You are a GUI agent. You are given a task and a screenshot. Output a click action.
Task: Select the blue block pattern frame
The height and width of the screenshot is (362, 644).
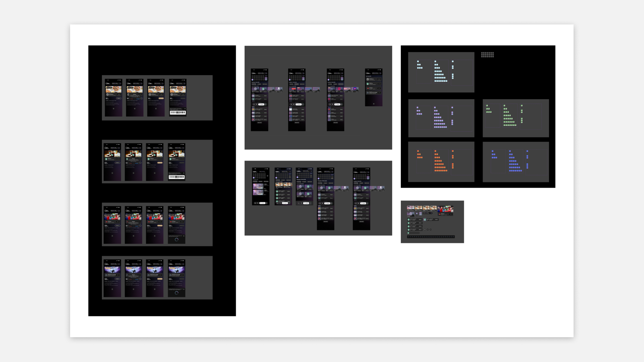[x=516, y=162]
